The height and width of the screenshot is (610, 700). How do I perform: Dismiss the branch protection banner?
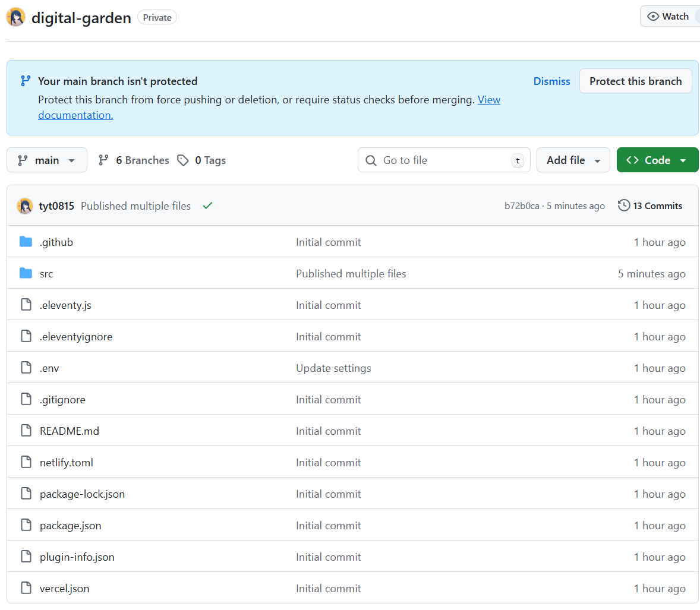[x=551, y=81]
